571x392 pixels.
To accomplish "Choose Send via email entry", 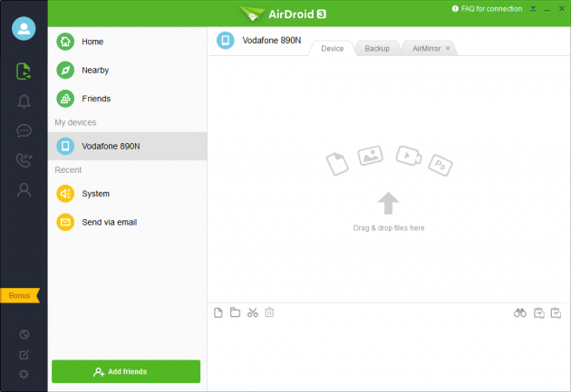I will (127, 222).
